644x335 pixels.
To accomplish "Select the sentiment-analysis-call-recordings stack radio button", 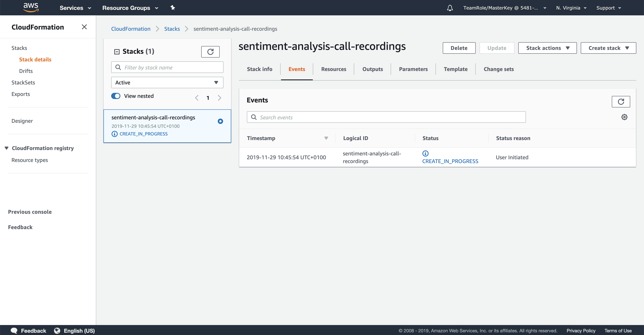I will pos(220,121).
